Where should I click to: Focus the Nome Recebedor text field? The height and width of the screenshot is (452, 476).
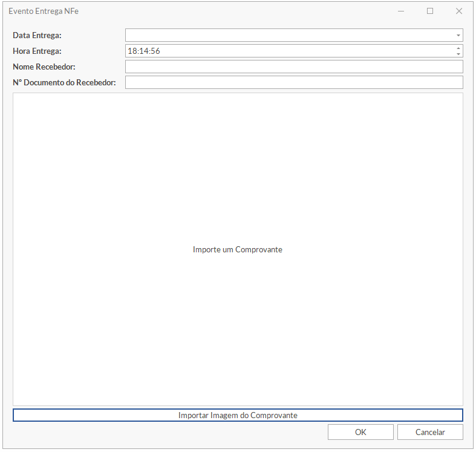pos(293,67)
